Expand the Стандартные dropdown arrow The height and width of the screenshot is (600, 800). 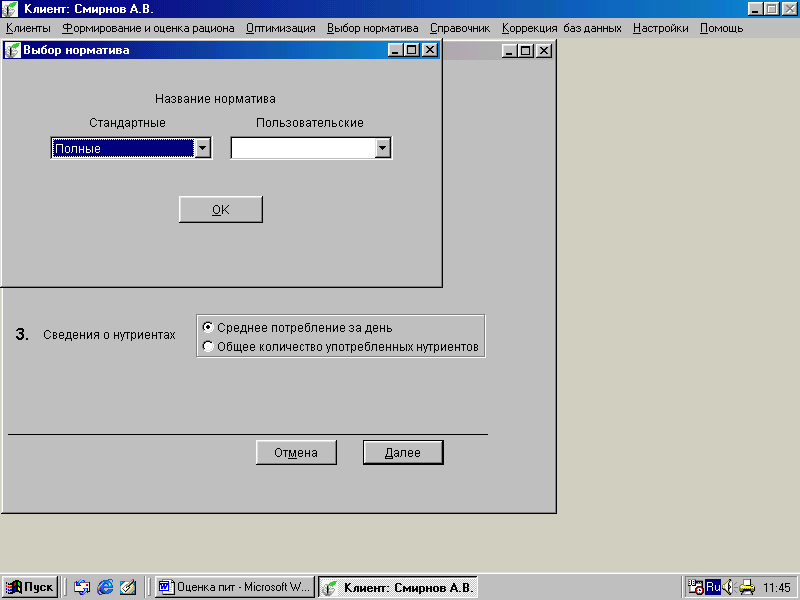pyautogui.click(x=203, y=148)
